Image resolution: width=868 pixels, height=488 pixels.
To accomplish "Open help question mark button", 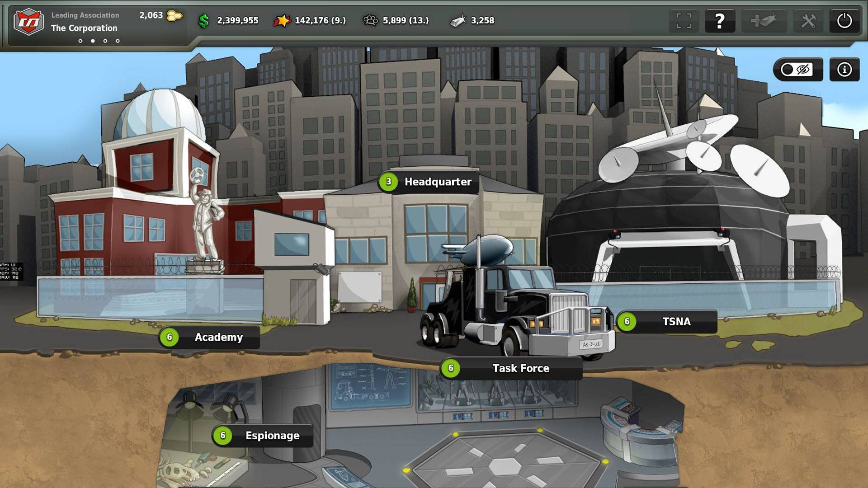I will pyautogui.click(x=720, y=21).
